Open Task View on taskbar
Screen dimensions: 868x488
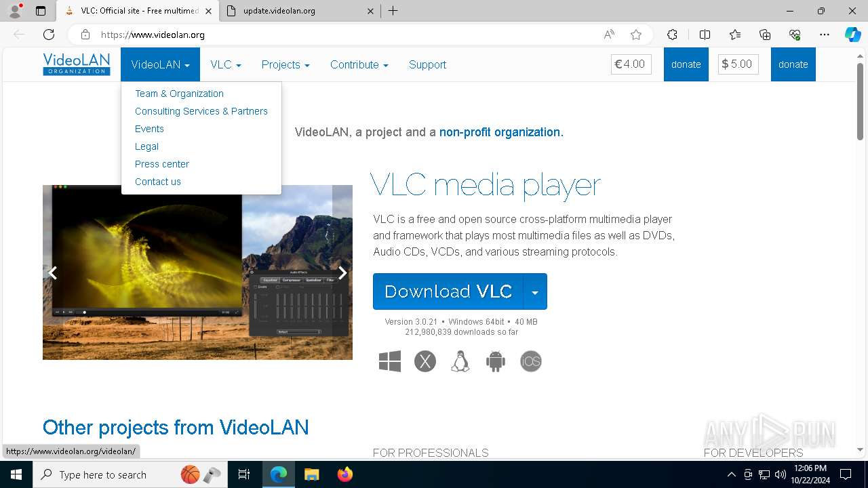244,474
